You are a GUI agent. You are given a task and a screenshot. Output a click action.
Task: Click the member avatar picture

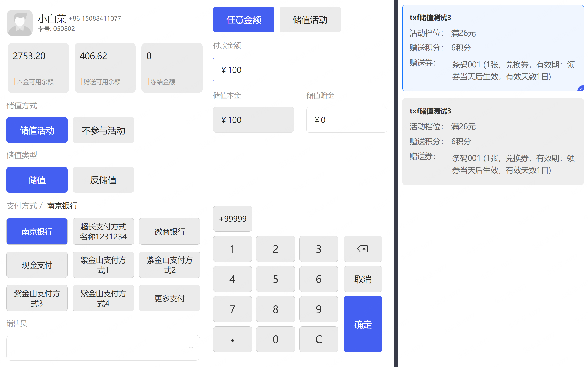(20, 23)
